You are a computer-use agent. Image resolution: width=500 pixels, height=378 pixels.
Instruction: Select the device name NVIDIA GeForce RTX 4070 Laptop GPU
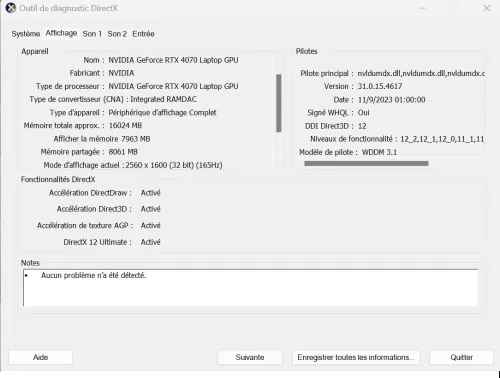173,60
